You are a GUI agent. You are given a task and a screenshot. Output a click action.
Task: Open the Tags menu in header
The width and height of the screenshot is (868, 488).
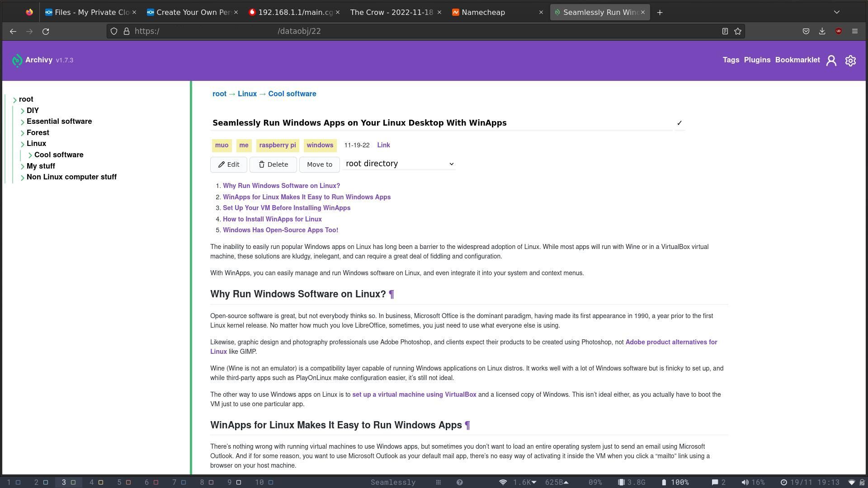731,60
